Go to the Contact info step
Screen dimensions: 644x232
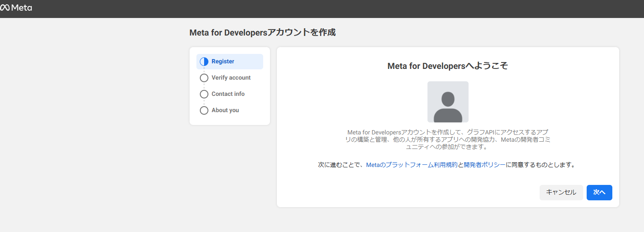(228, 94)
